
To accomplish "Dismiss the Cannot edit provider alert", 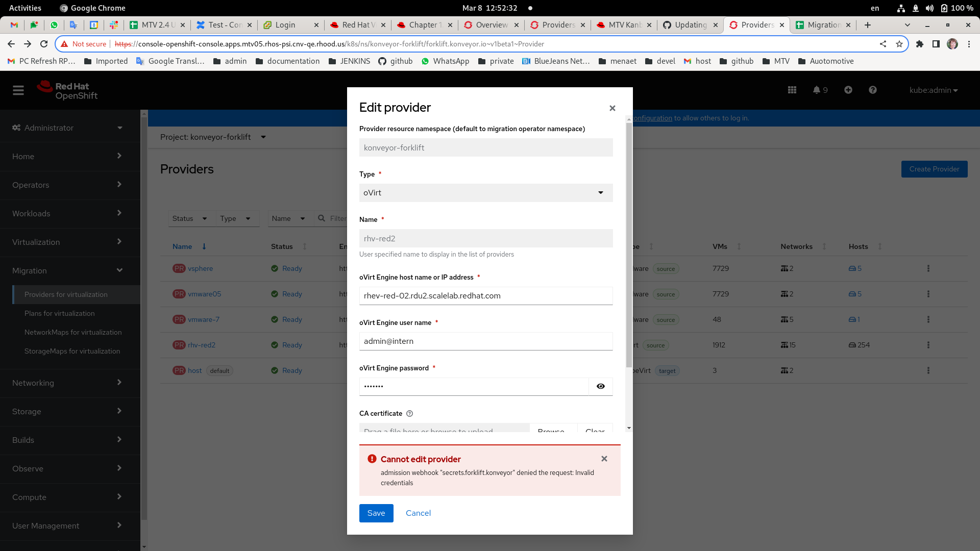I will (x=604, y=459).
